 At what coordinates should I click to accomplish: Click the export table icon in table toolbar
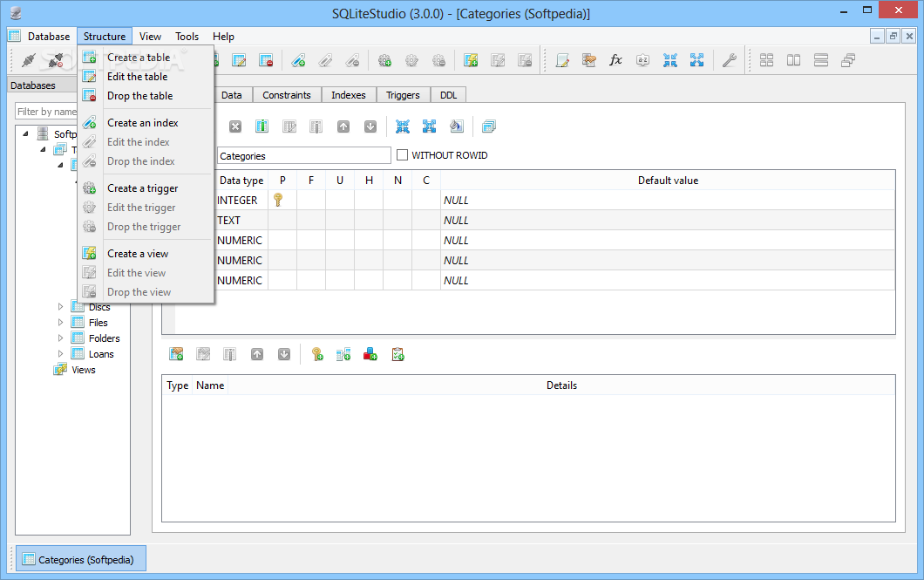pyautogui.click(x=429, y=126)
